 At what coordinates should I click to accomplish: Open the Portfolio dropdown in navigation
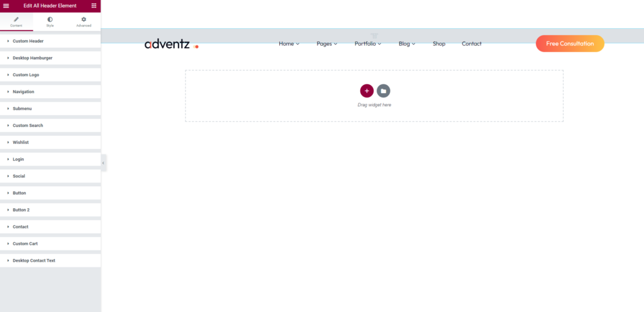[368, 44]
